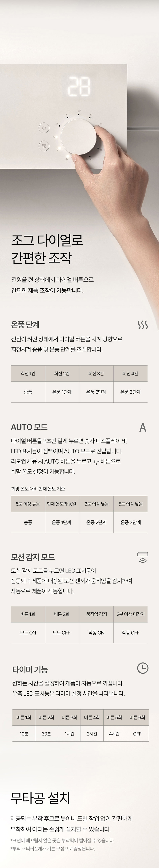Click the heat waves icon beside 온풍 단계
Viewport: 159px width, 868px height.
143,324
